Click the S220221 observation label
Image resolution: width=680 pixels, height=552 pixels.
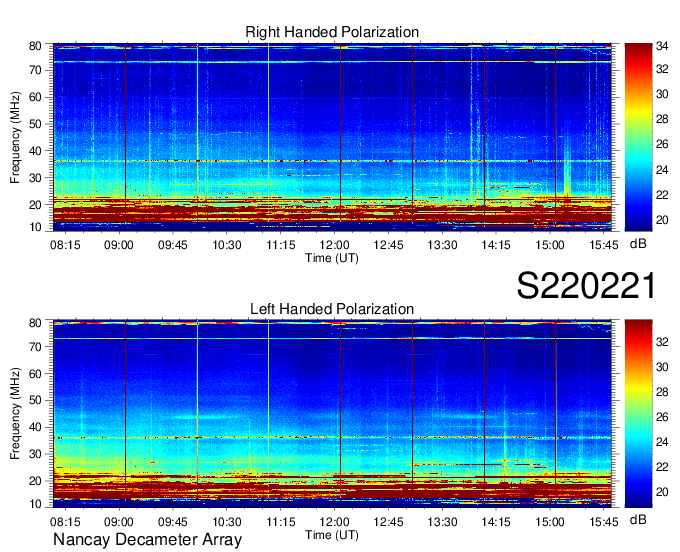click(586, 286)
